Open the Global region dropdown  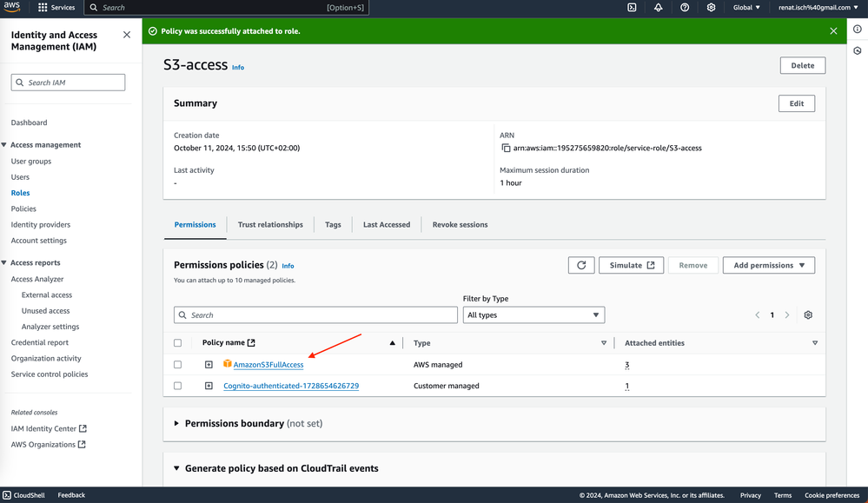pyautogui.click(x=746, y=7)
